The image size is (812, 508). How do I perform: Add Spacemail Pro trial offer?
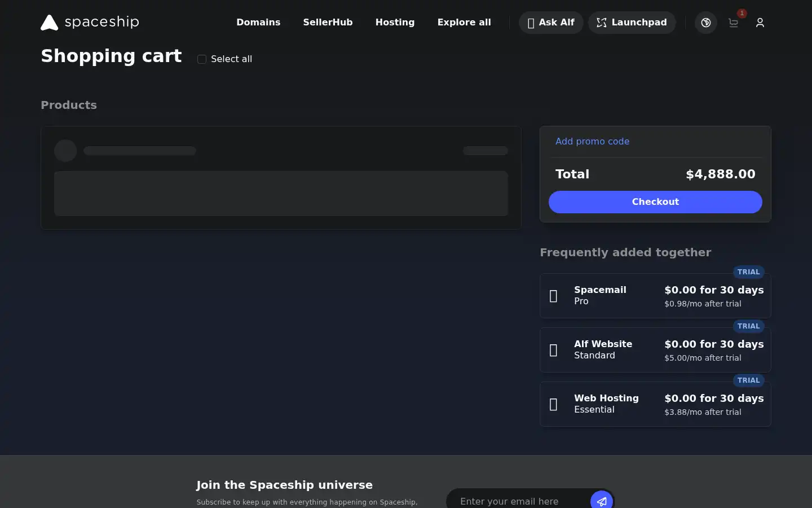[x=655, y=296]
